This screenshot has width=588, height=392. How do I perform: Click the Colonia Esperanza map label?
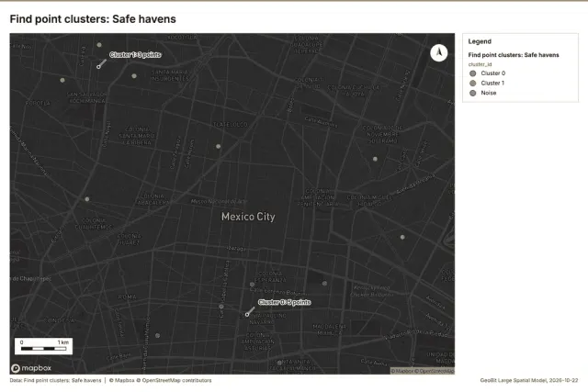click(x=270, y=276)
